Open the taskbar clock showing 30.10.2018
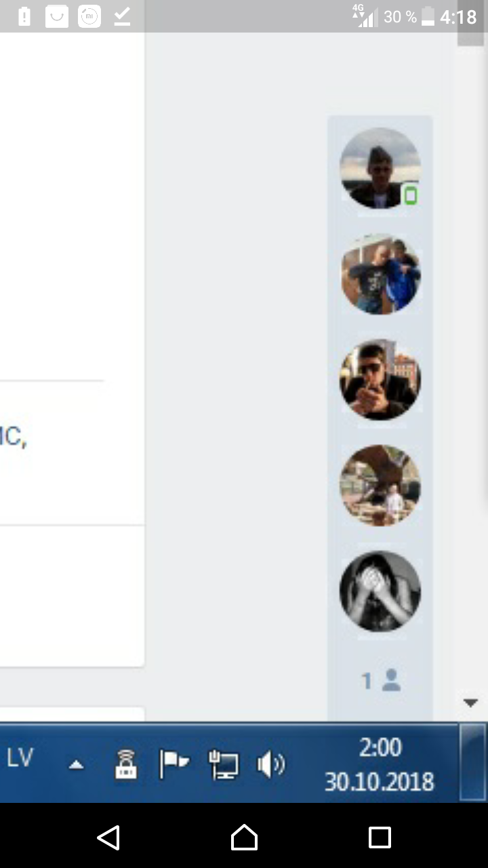Viewport: 488px width, 868px height. click(380, 765)
